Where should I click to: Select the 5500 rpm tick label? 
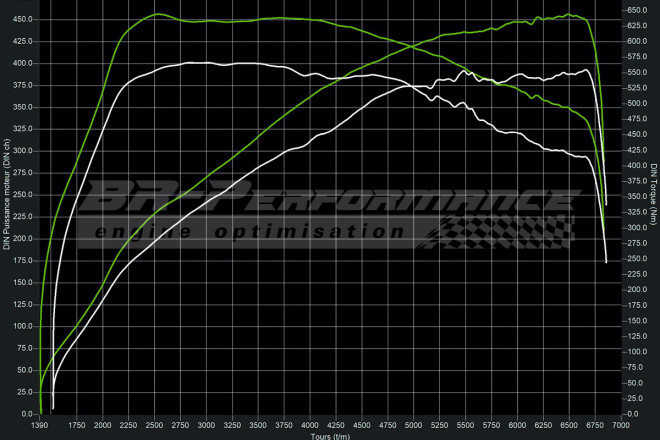tap(465, 425)
